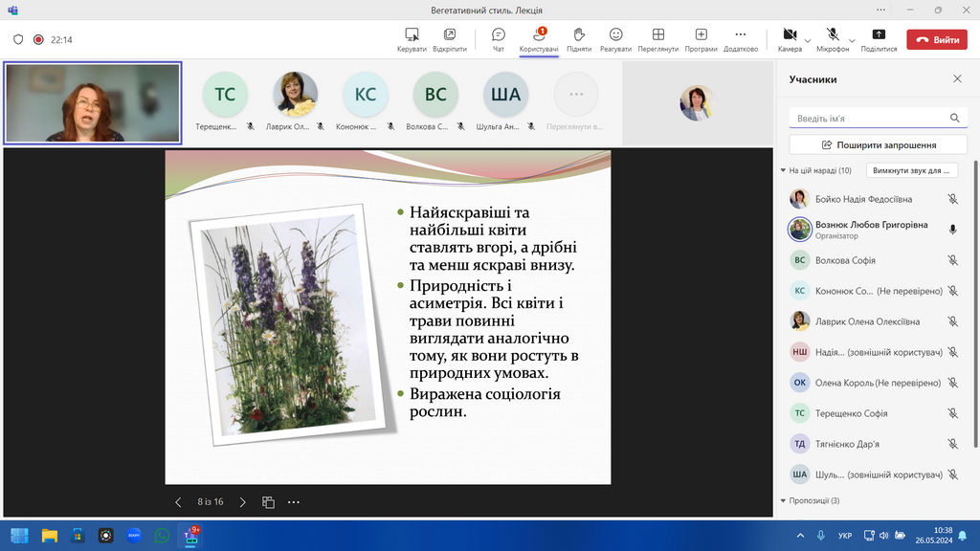Expand camera device options arrow
The width and height of the screenshot is (980, 551).
coord(808,40)
